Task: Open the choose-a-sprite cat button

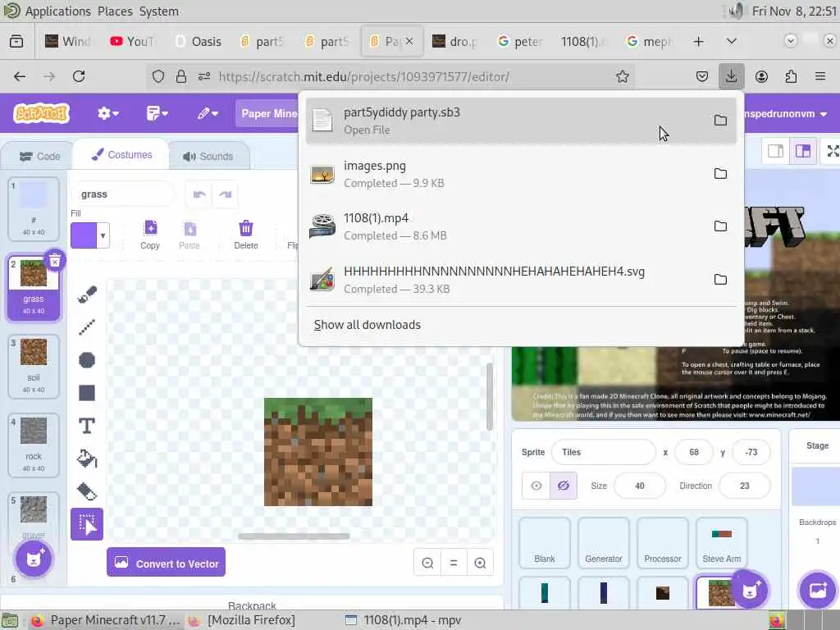Action: point(750,590)
